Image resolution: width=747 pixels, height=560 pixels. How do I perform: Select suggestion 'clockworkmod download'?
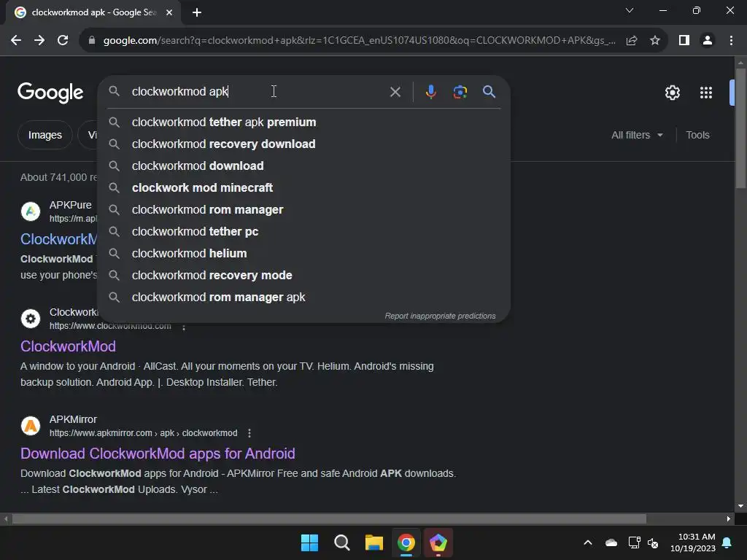pos(303,166)
